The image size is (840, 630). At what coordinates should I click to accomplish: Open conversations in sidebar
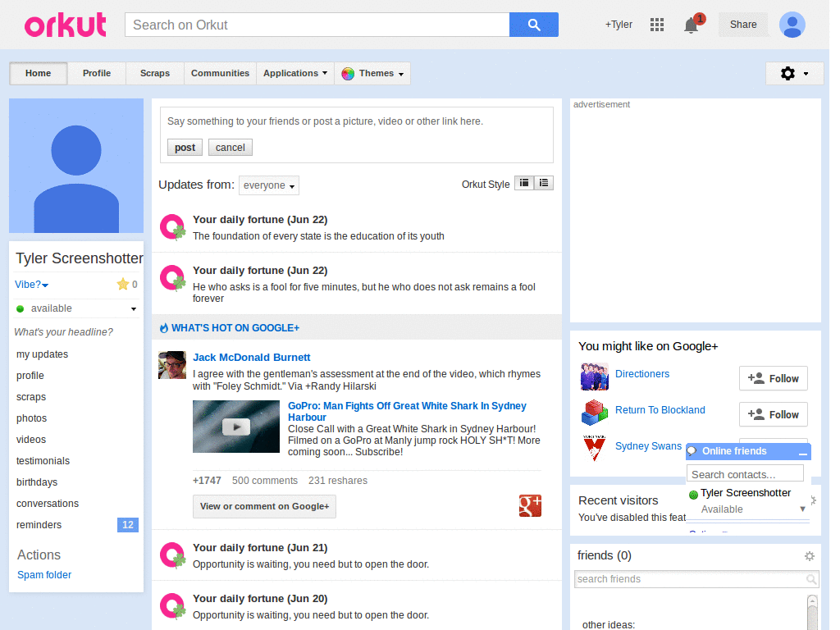47,504
